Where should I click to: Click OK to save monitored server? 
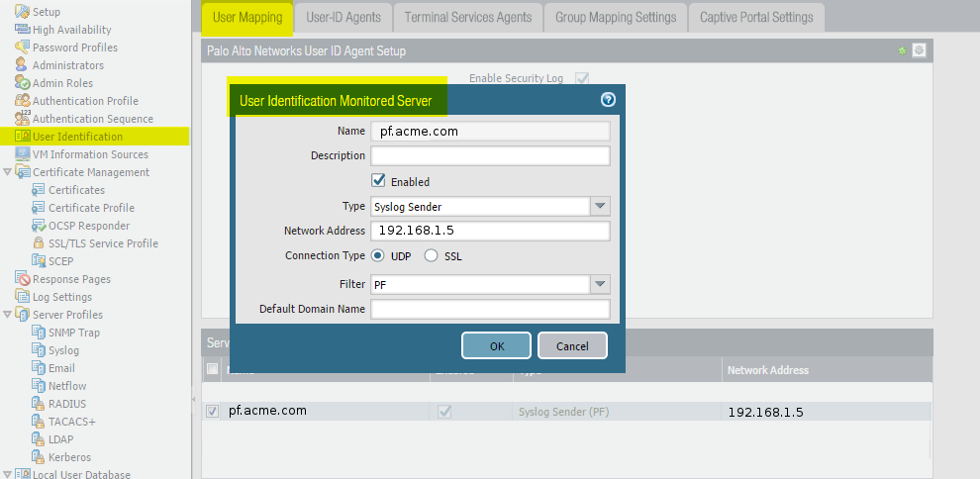(x=496, y=345)
